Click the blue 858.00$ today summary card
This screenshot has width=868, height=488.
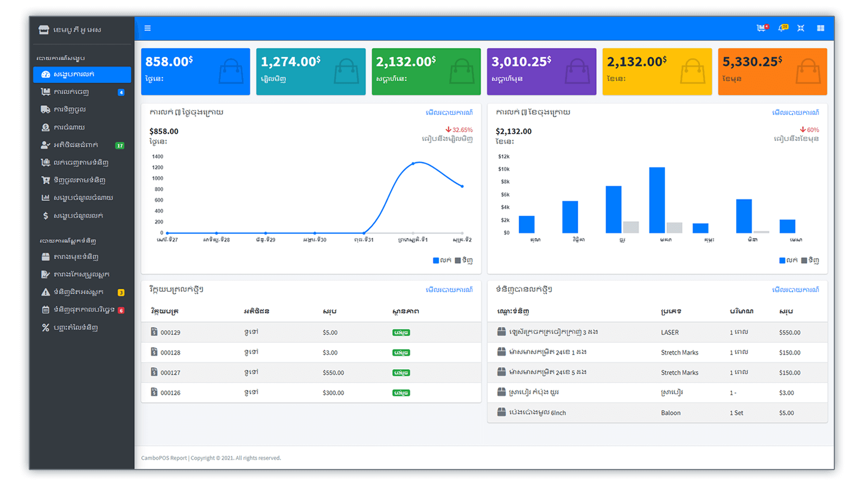click(x=195, y=72)
